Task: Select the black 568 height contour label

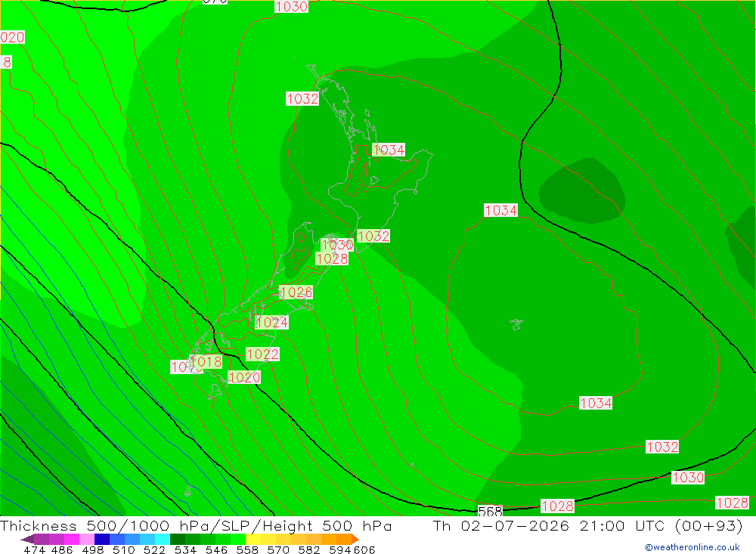Action: (491, 511)
